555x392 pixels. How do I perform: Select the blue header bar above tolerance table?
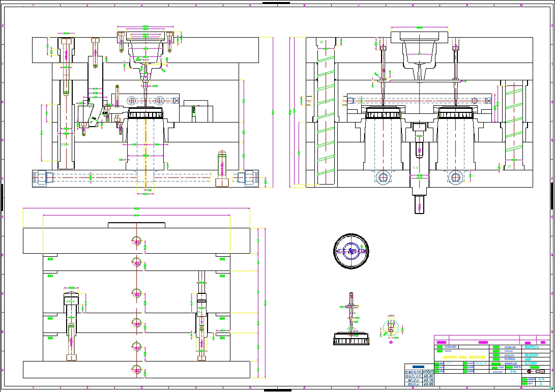(419, 366)
